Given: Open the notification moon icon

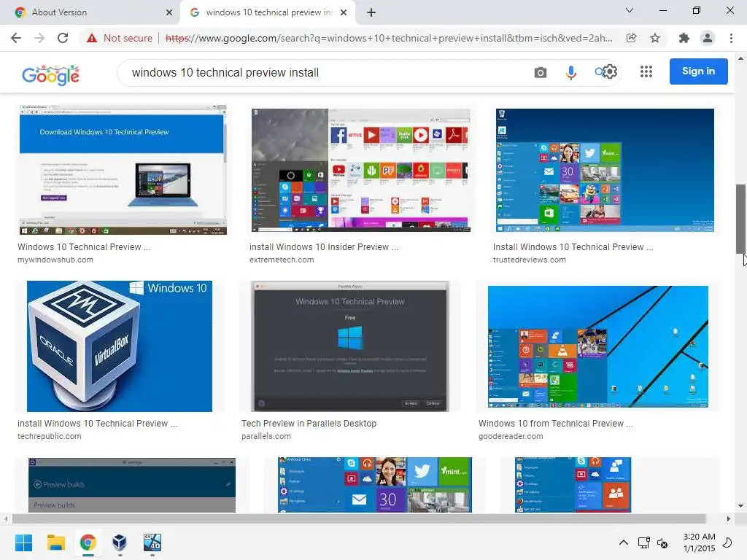Looking at the screenshot, I should pyautogui.click(x=727, y=542).
